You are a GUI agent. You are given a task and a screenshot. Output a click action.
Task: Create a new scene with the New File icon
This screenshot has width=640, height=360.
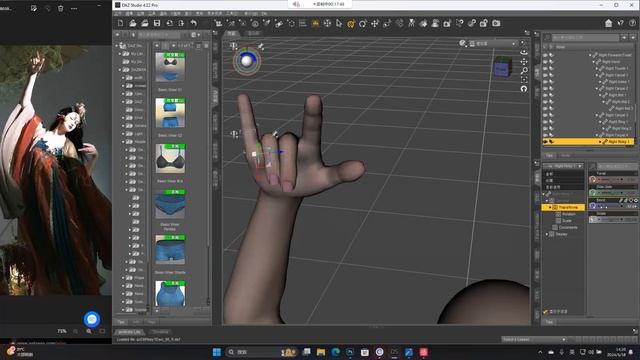120,23
